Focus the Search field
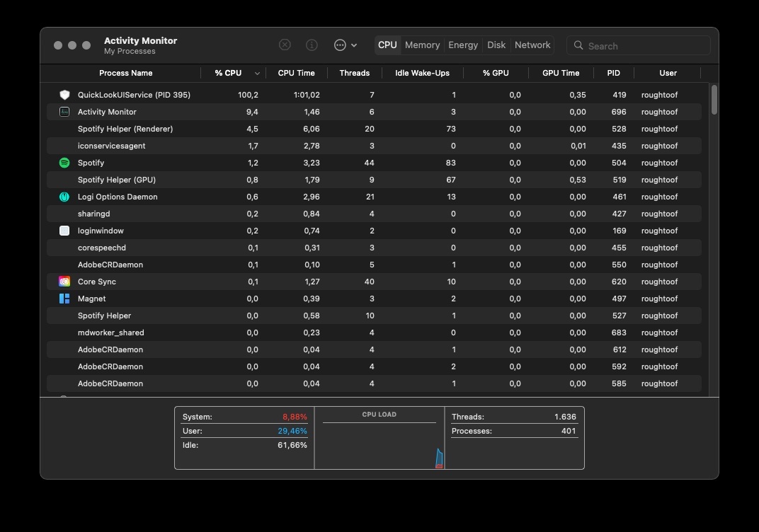Viewport: 759px width, 532px height. [x=639, y=45]
